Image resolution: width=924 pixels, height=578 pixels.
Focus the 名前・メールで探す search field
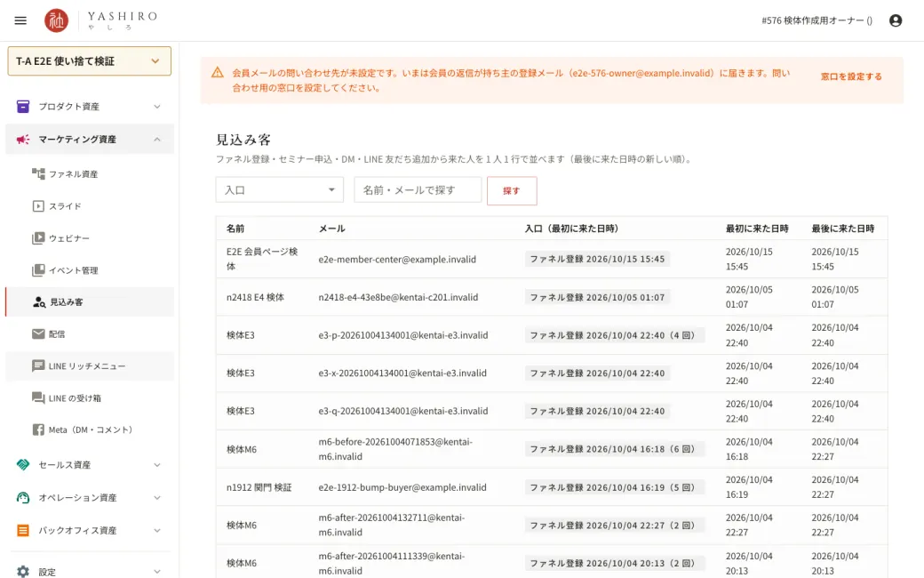tap(418, 190)
